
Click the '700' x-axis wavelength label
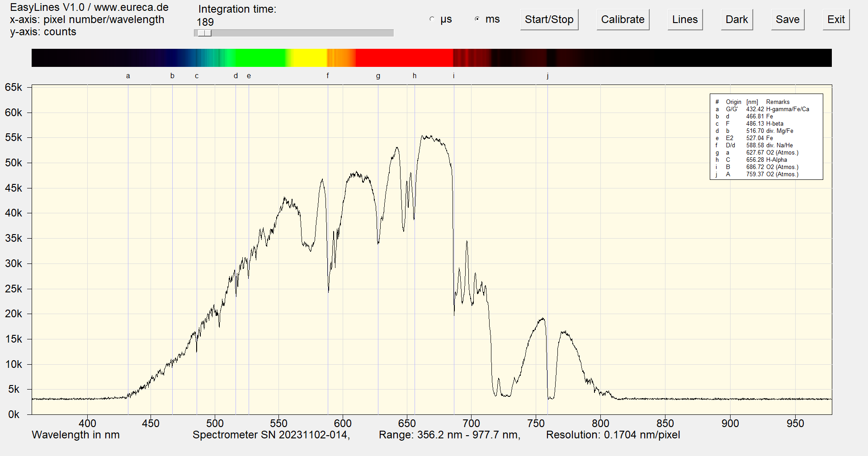[x=471, y=423]
